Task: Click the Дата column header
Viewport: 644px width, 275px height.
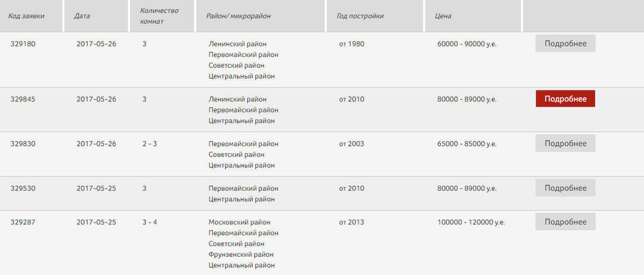Action: [x=82, y=16]
